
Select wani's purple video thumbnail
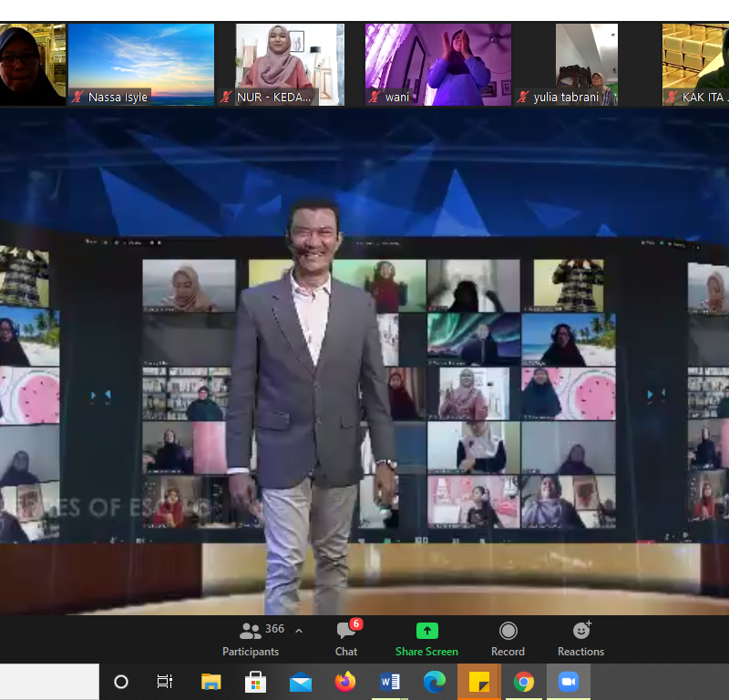point(437,64)
